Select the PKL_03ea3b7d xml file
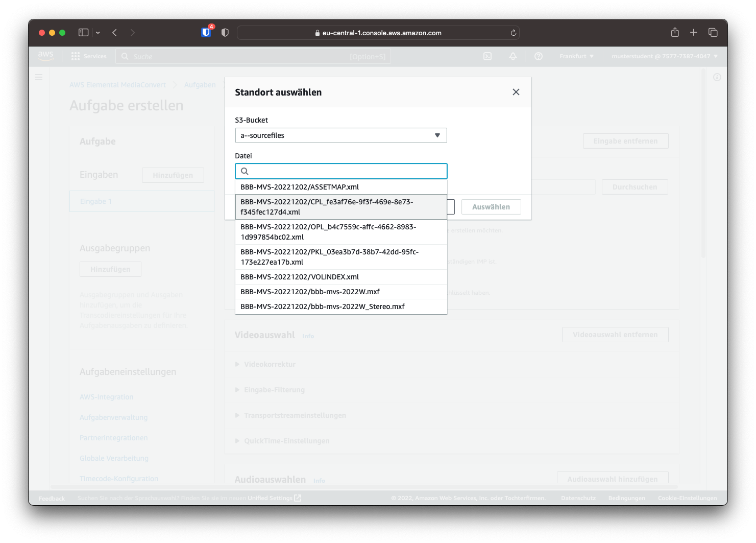Viewport: 756px width, 543px height. (341, 257)
